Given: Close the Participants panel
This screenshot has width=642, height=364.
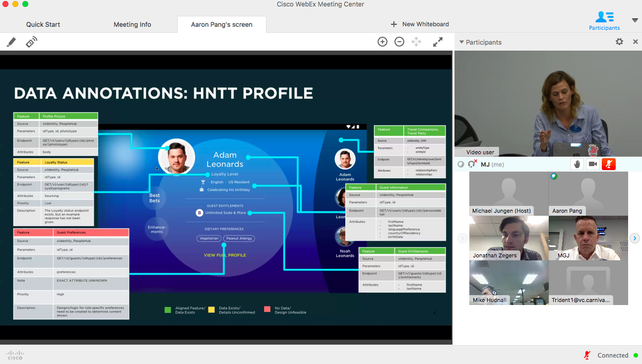Looking at the screenshot, I should (x=635, y=42).
